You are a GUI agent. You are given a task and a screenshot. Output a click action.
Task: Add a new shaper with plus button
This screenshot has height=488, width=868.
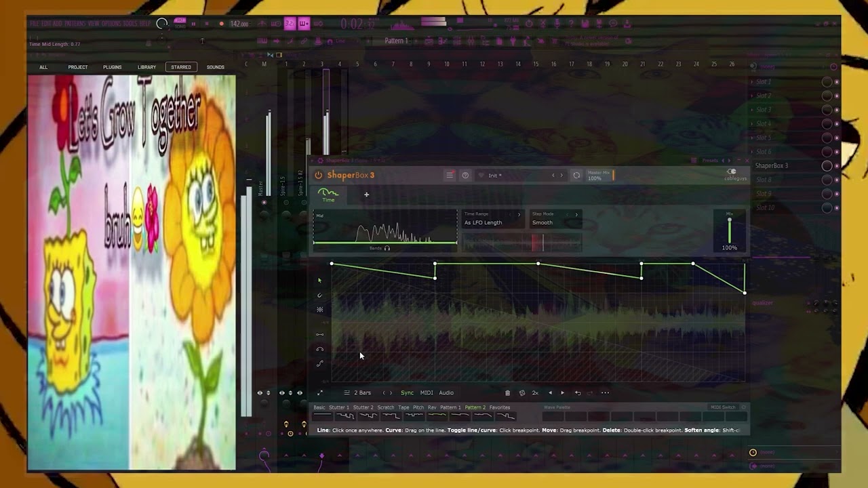pos(366,195)
